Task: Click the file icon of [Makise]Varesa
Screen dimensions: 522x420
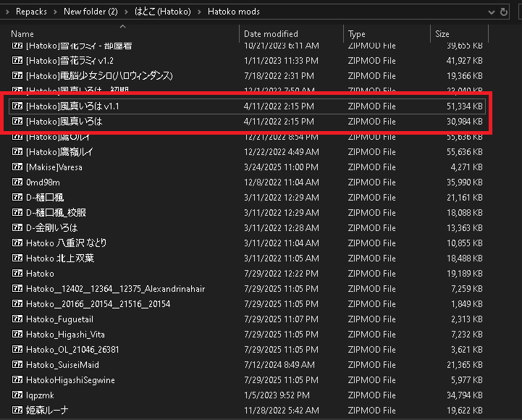Action: point(17,167)
